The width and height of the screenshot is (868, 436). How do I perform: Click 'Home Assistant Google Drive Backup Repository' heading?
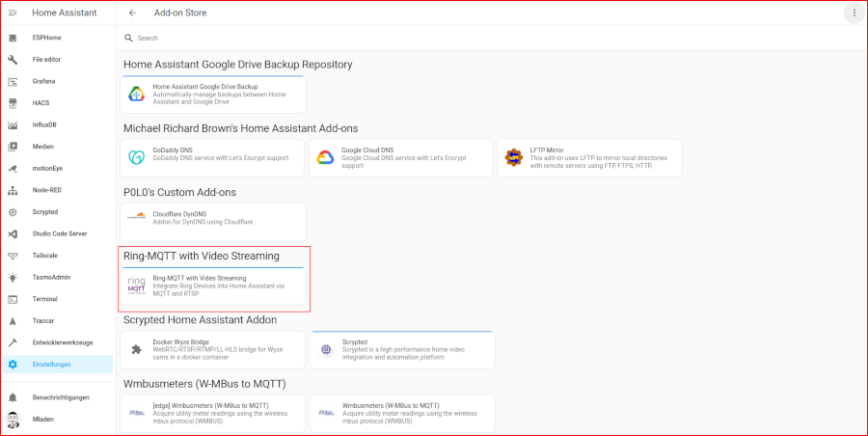click(238, 65)
